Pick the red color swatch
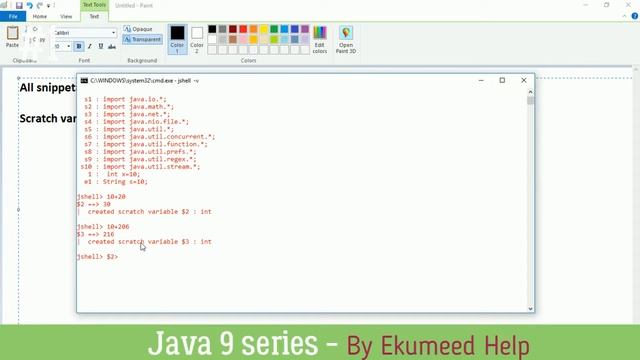The height and width of the screenshot is (360, 640). 243,29
